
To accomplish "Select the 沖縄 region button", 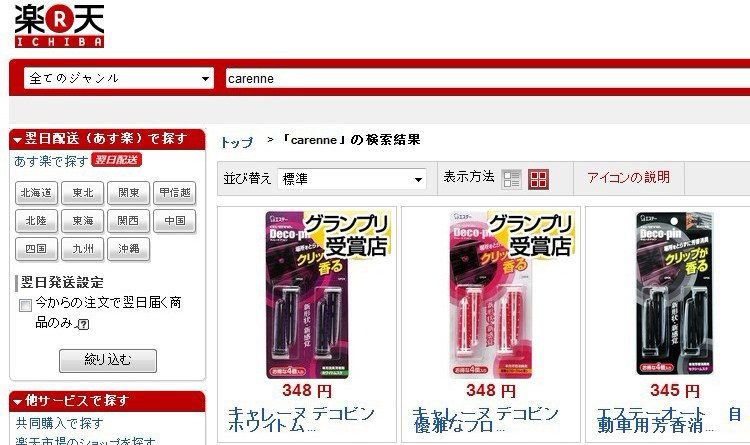I will pyautogui.click(x=128, y=249).
